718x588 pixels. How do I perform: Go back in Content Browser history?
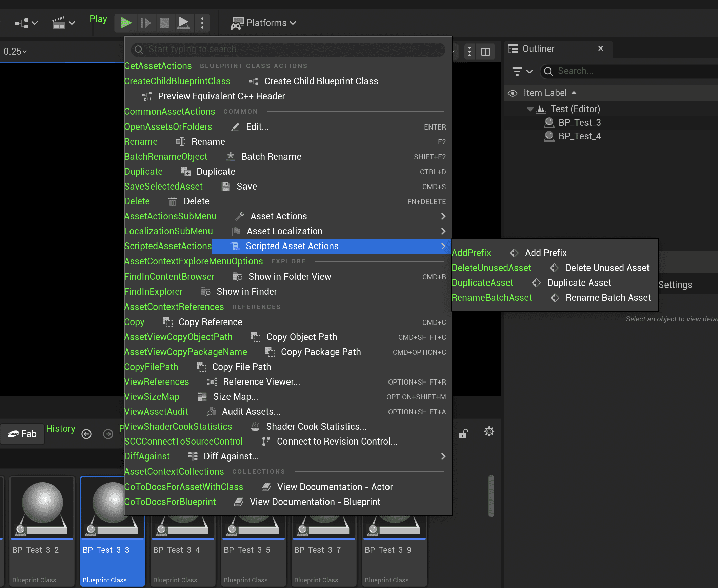point(86,434)
